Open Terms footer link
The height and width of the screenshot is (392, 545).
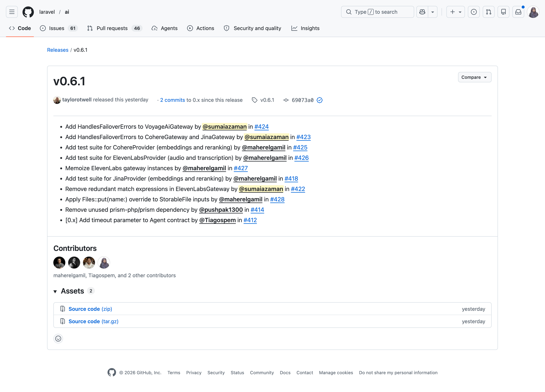(174, 373)
